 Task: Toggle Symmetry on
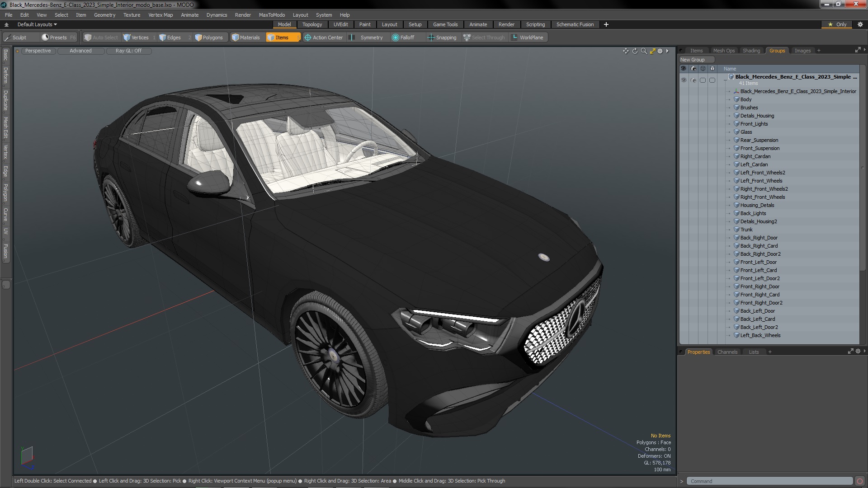pos(367,38)
